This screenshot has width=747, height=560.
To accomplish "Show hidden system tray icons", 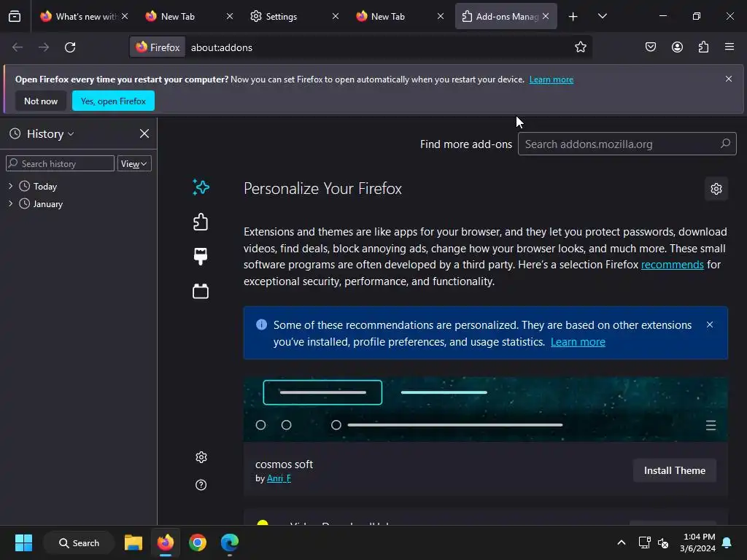I will (x=622, y=542).
